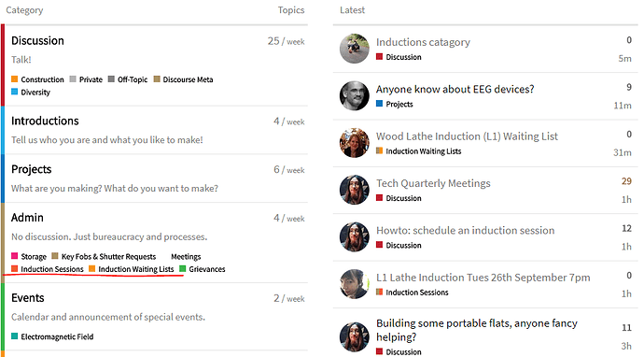Select Induction Waiting Lists subcategory under Admin
644x357 pixels.
pos(136,269)
